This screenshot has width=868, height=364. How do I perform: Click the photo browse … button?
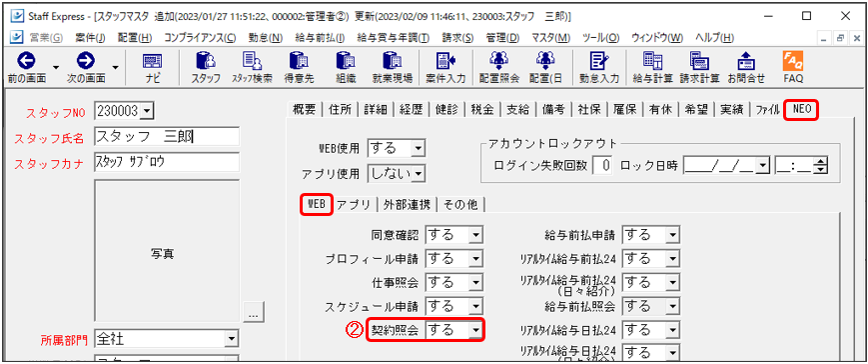click(x=254, y=313)
